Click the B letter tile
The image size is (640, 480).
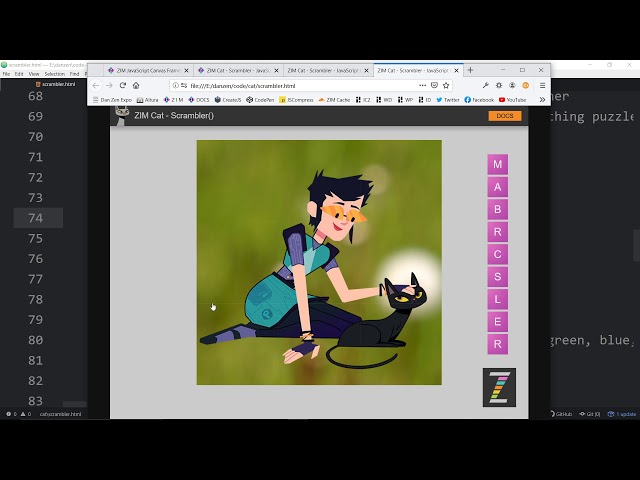point(498,209)
